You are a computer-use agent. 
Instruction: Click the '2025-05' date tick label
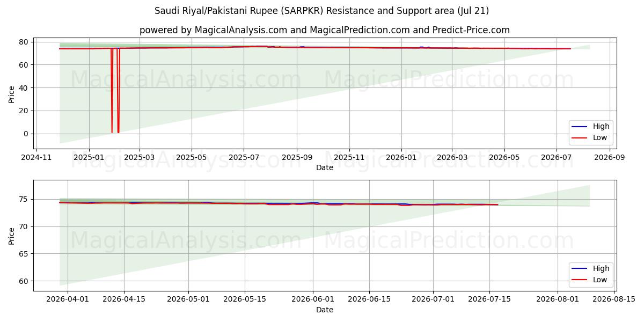[x=192, y=157]
